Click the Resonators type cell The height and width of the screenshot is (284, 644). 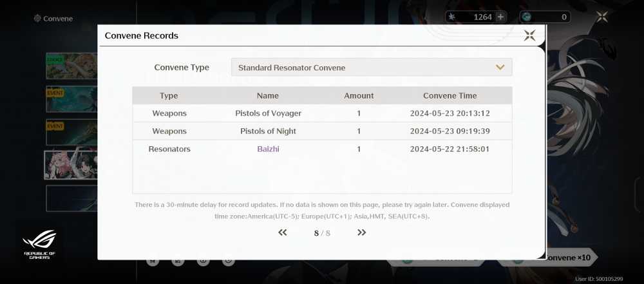coord(169,149)
